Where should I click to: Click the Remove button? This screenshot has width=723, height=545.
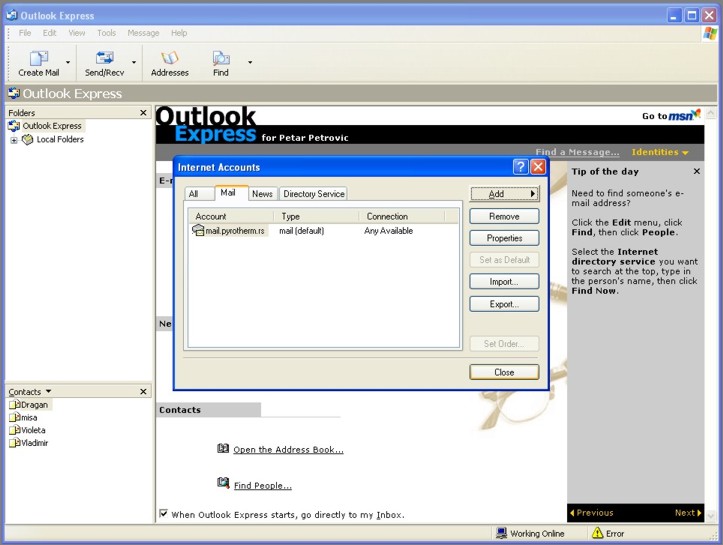pos(504,216)
